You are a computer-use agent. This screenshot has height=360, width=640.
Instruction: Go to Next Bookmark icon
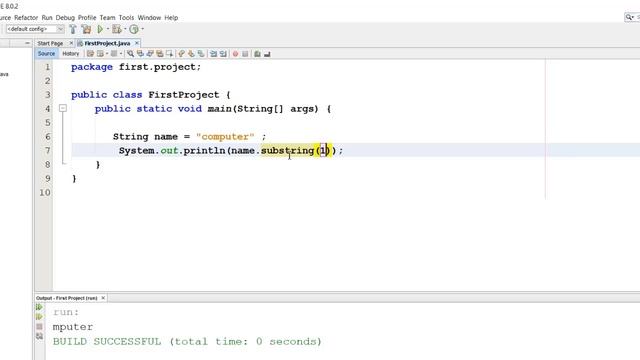click(191, 54)
